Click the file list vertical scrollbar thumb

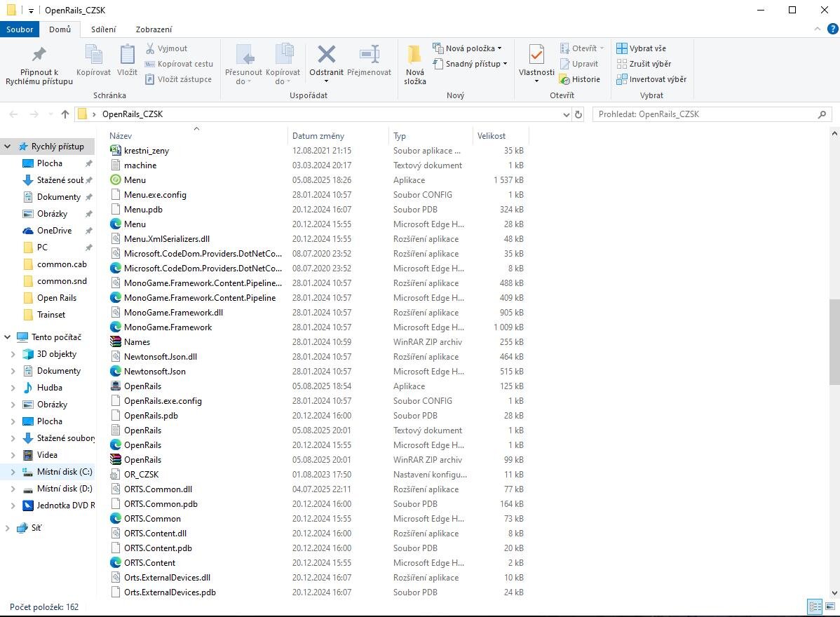coord(834,341)
